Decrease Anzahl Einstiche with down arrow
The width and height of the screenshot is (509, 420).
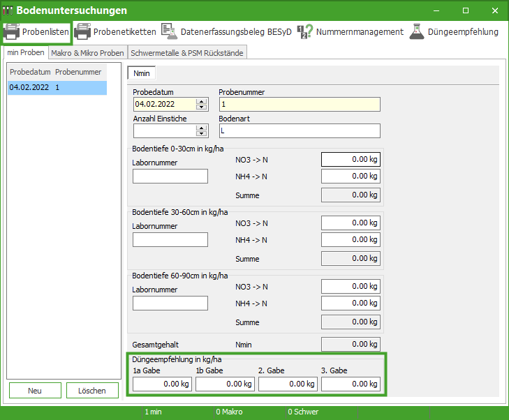pyautogui.click(x=202, y=133)
